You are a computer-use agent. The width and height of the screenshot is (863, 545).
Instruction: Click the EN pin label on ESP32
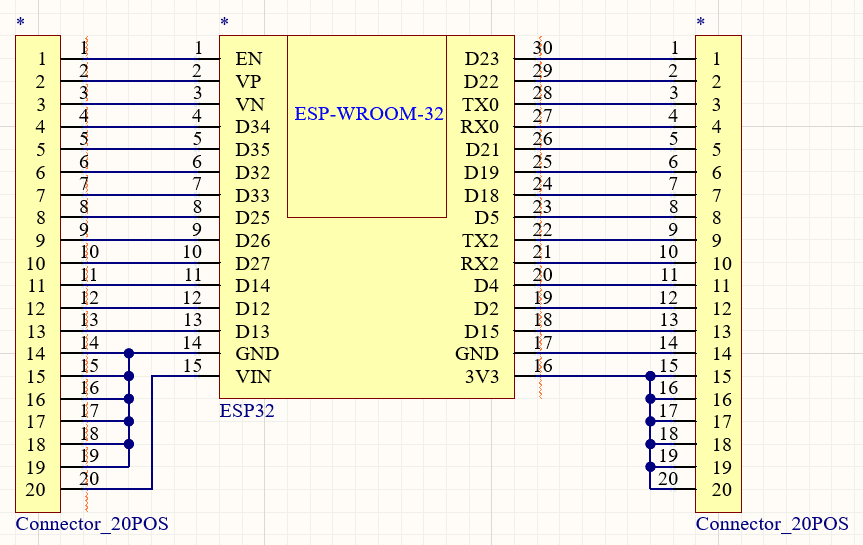249,59
